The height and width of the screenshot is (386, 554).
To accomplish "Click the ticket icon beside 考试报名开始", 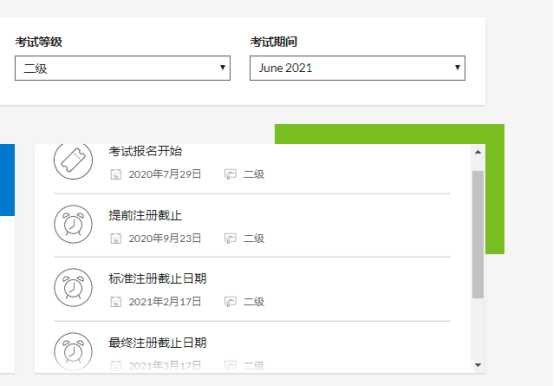I will (73, 161).
